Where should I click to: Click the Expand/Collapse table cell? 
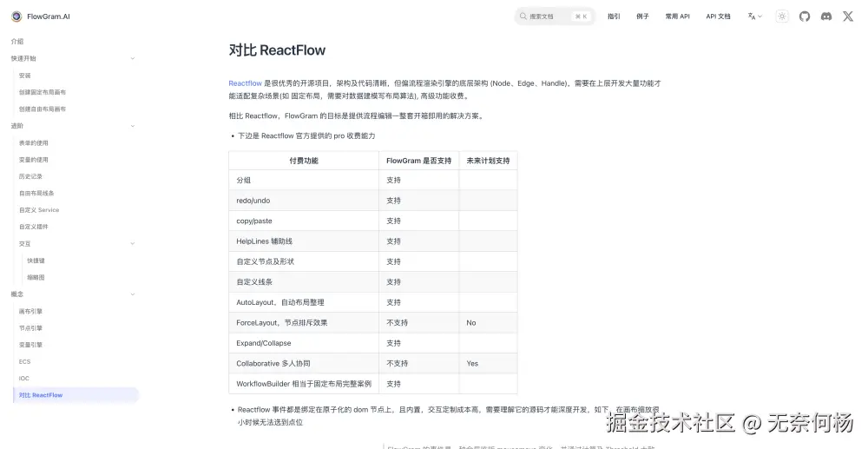pos(304,343)
